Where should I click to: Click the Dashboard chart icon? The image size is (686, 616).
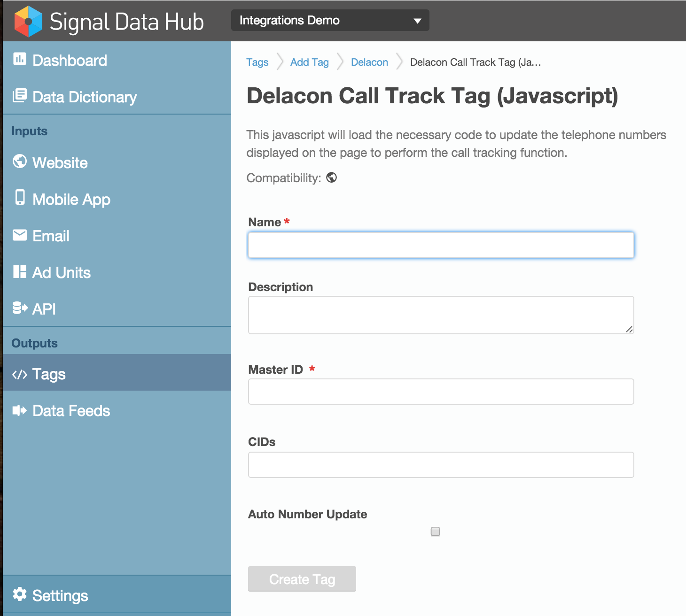20,59
